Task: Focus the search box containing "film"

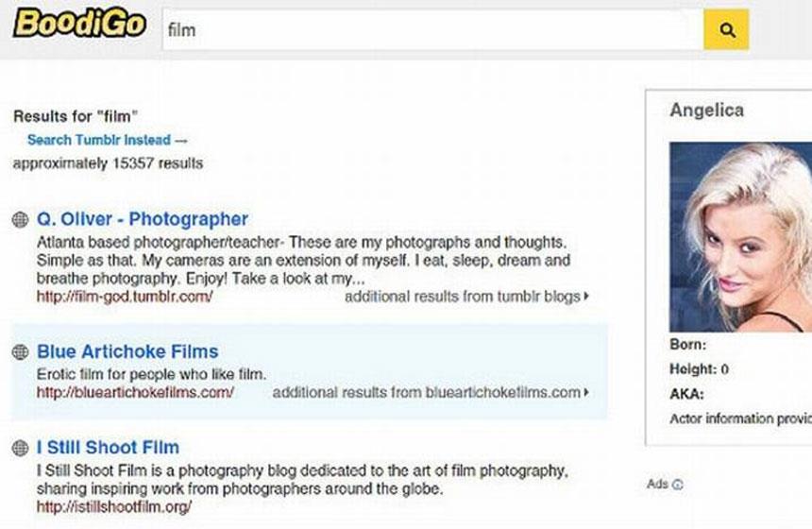Action: [430, 30]
